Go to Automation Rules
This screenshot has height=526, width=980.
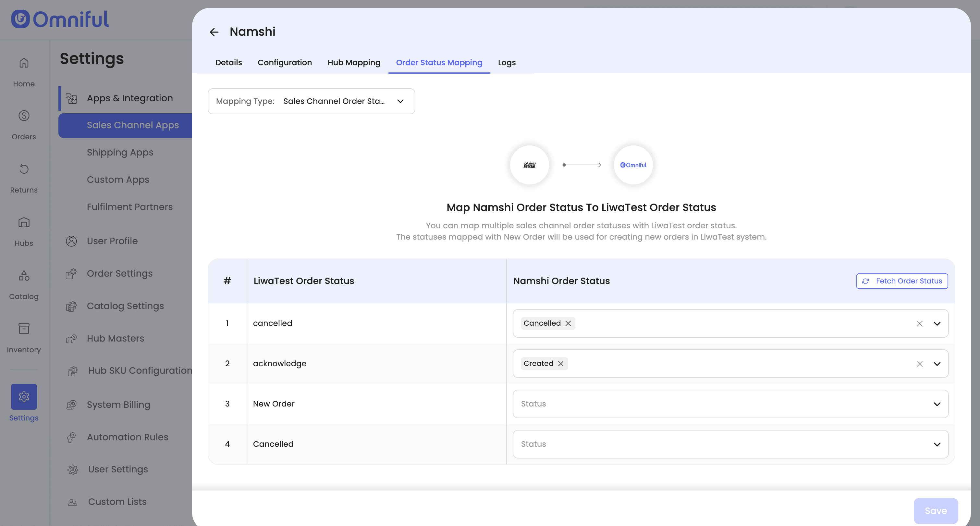pyautogui.click(x=128, y=437)
